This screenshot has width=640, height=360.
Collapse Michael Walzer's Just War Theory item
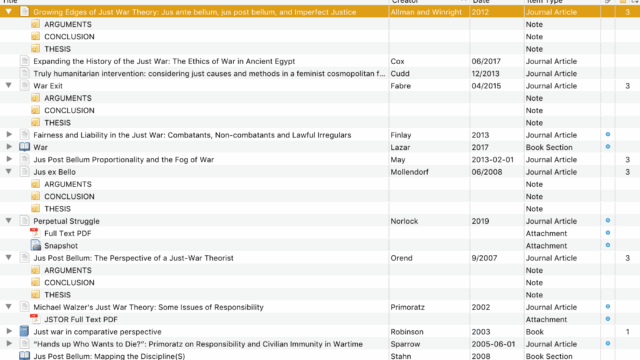[x=9, y=307]
